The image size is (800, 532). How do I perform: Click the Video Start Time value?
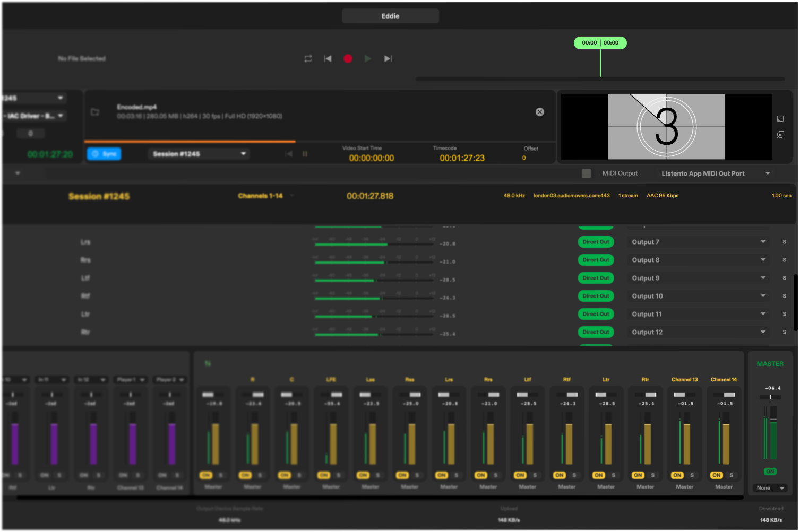pos(372,158)
